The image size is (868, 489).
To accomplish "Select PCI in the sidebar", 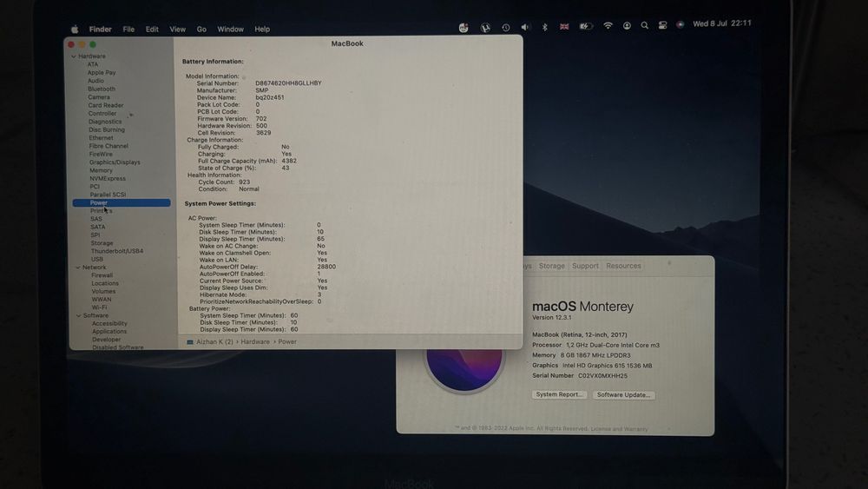I will 95,187.
